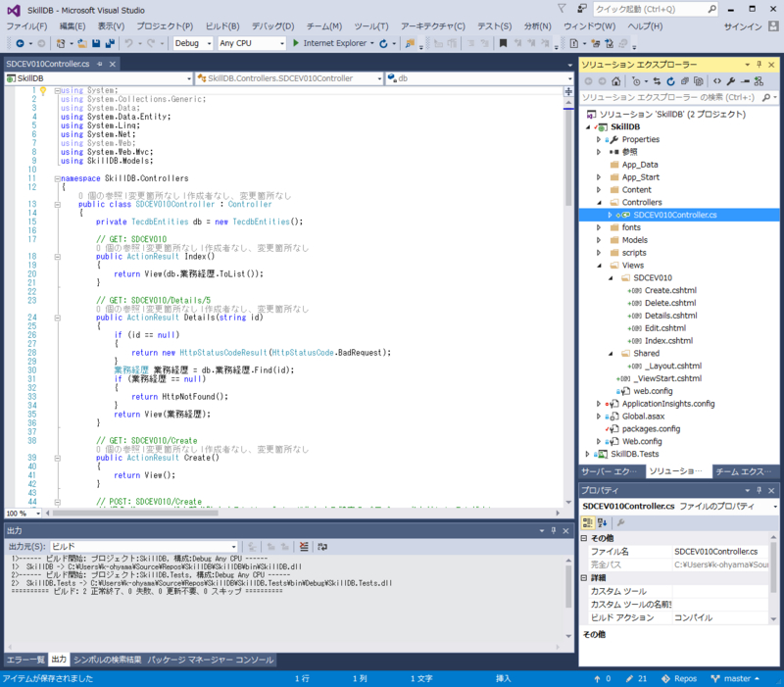Click the Solution Explorer search field
Screen dimensions: 784x687
pyautogui.click(x=679, y=97)
